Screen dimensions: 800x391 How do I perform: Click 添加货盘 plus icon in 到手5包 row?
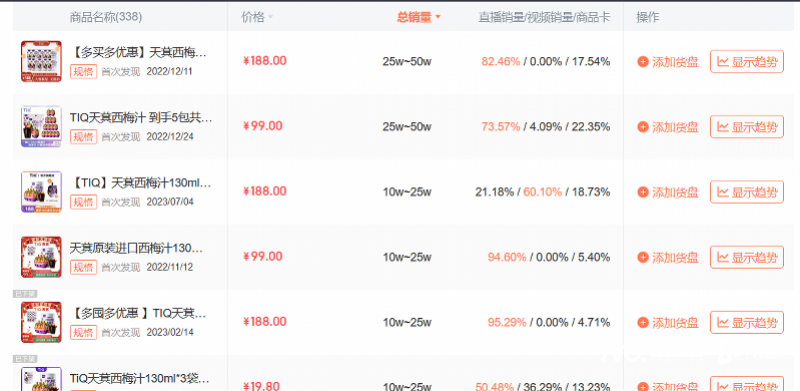pos(643,127)
